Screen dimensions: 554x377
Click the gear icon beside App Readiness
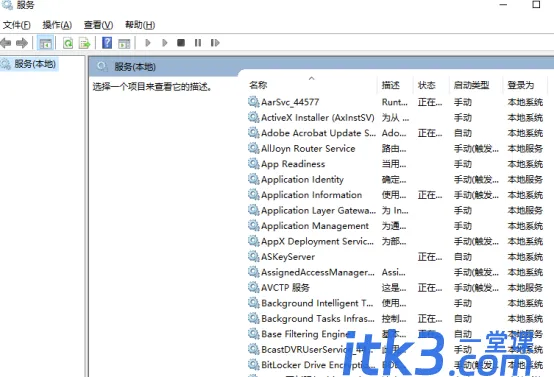[x=253, y=164]
